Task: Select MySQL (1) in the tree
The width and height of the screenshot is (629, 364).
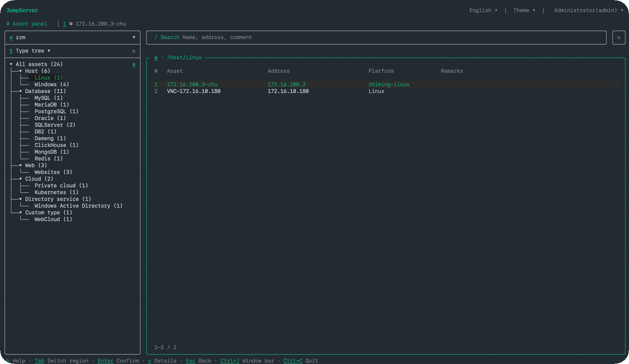Action: (49, 98)
